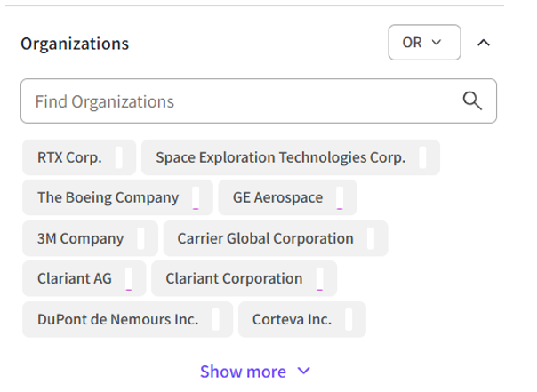Select the GE Aerospace chip
Screen dimensions: 537x392
[277, 197]
